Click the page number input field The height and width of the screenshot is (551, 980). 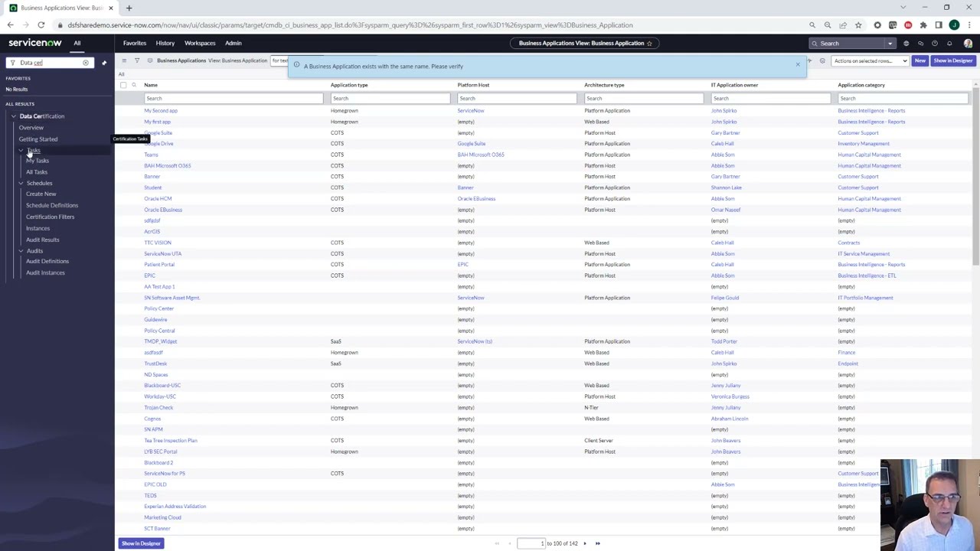click(x=531, y=543)
